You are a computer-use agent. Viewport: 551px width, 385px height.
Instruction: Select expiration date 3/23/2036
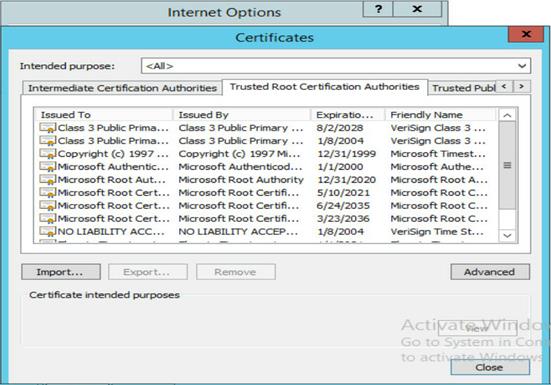343,219
